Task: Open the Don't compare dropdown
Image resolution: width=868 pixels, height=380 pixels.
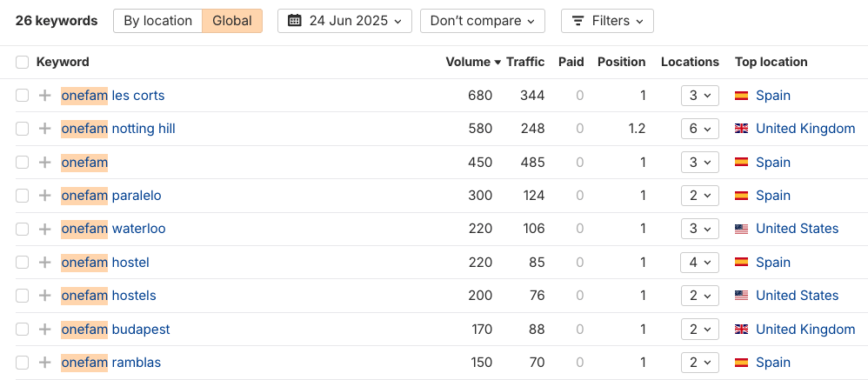Action: 482,21
